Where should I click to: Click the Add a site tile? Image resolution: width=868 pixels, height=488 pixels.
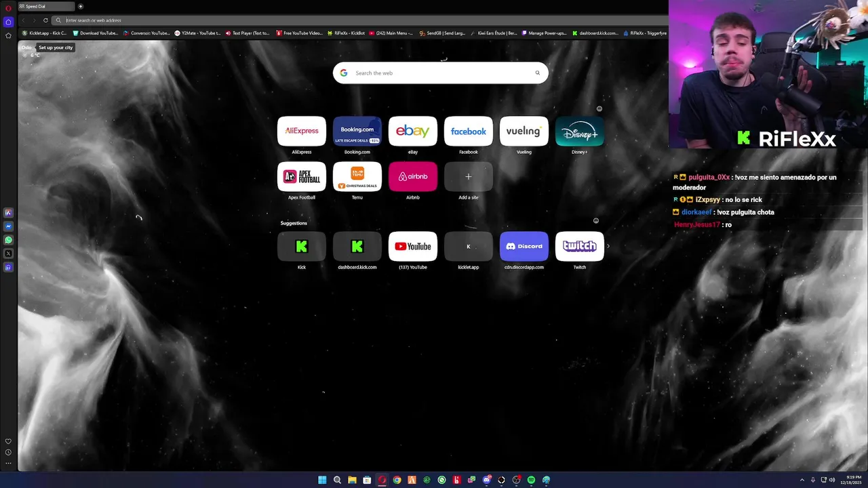[x=469, y=176]
